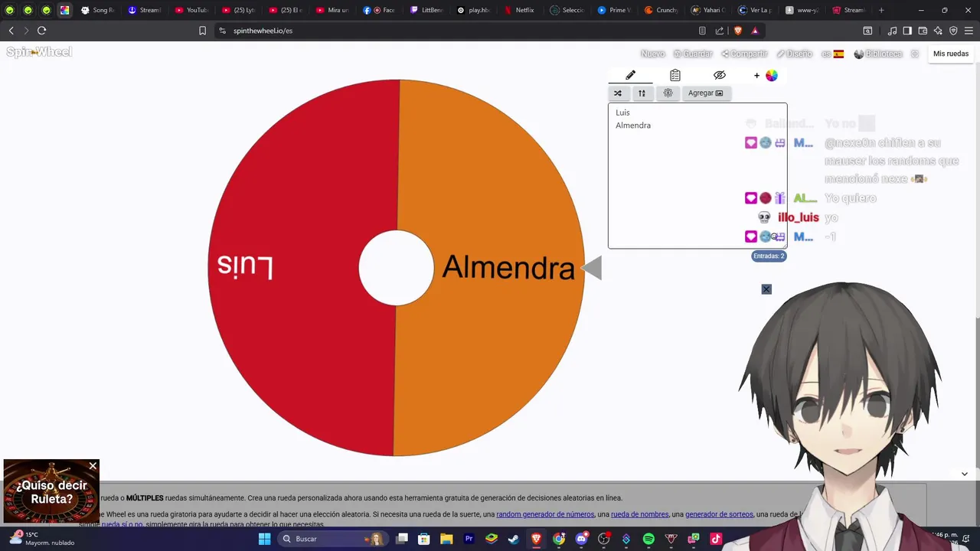Click the Nuevo menu option
The width and height of the screenshot is (980, 551).
coord(652,54)
